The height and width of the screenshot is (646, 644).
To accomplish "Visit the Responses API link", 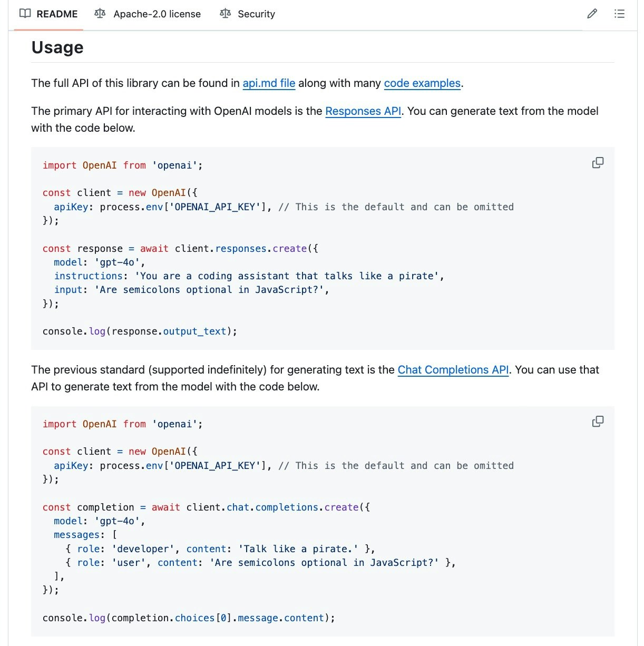I will (x=363, y=111).
